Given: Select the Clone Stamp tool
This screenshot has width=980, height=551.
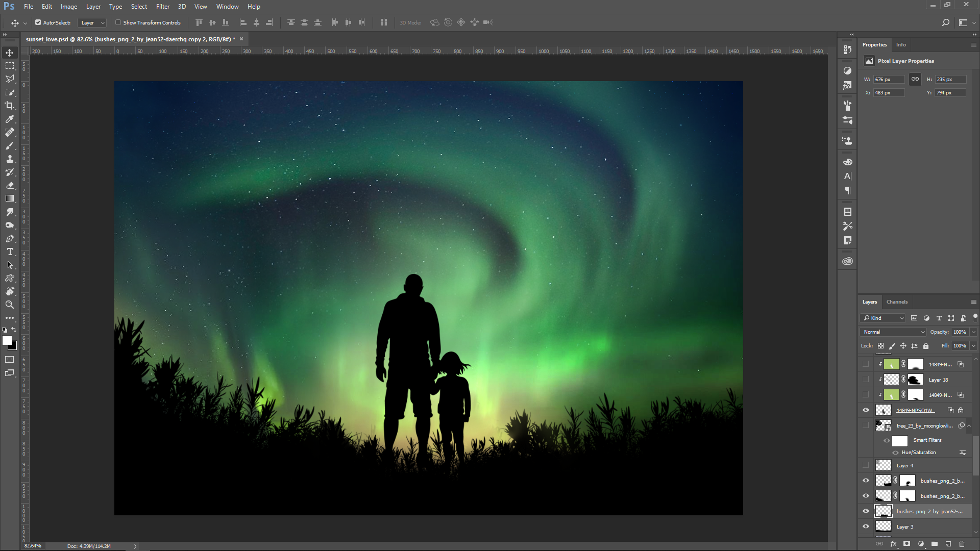Looking at the screenshot, I should tap(10, 159).
